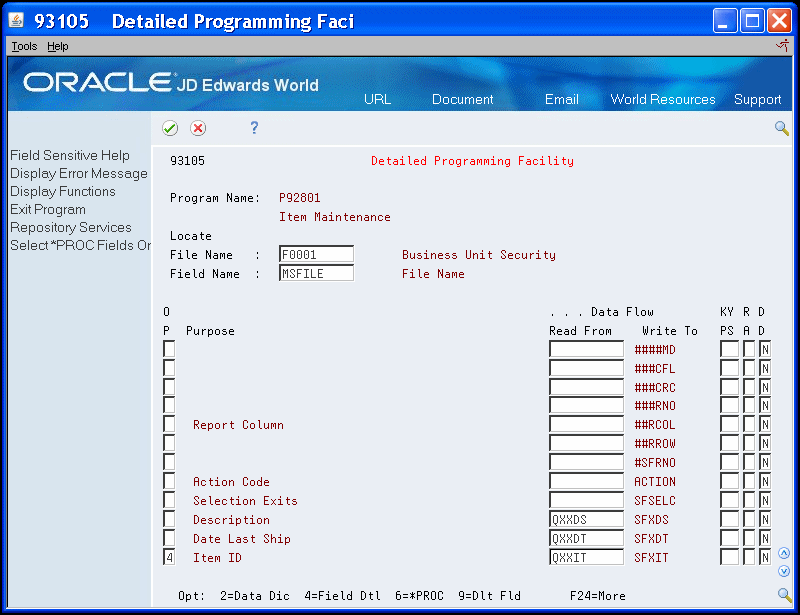
Task: Open the Support link in banner
Action: (x=757, y=99)
